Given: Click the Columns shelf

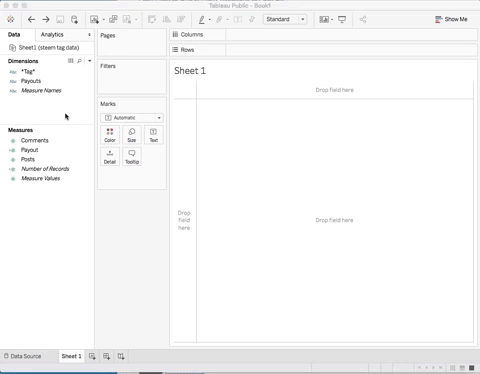Looking at the screenshot, I should [323, 35].
